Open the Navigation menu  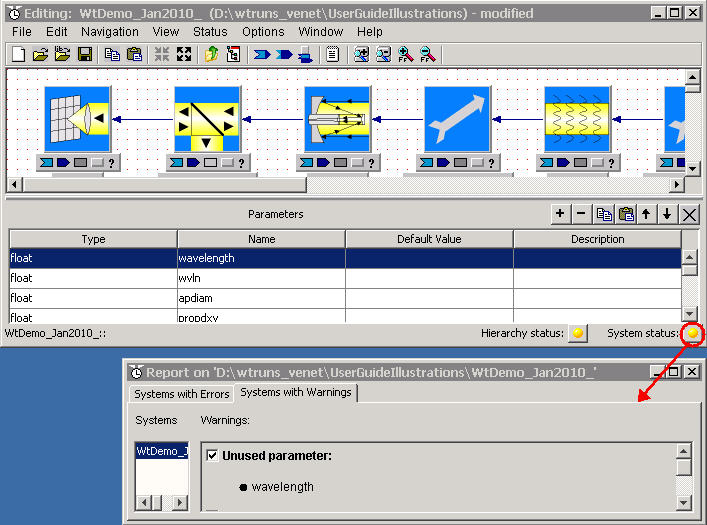point(110,32)
